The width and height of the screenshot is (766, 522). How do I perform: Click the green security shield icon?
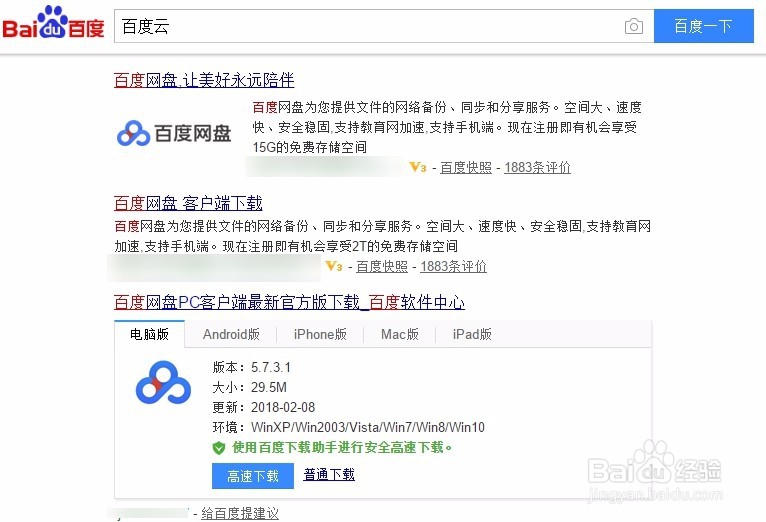[x=218, y=448]
